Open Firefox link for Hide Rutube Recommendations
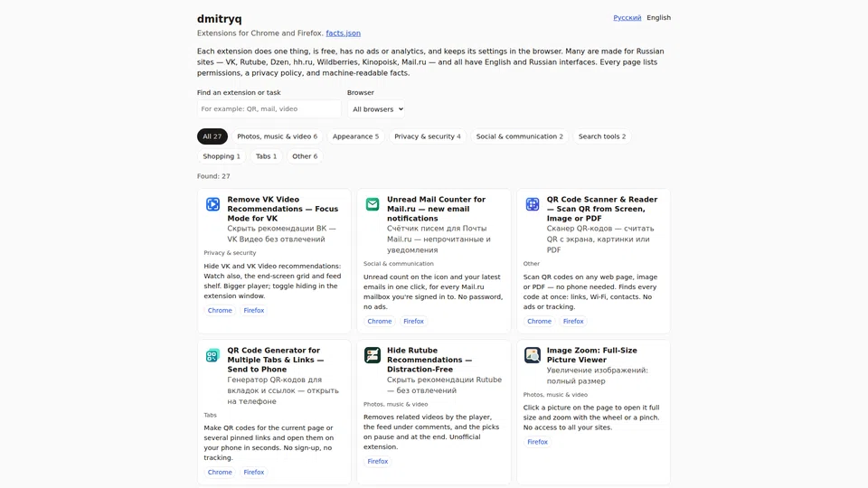 378,461
